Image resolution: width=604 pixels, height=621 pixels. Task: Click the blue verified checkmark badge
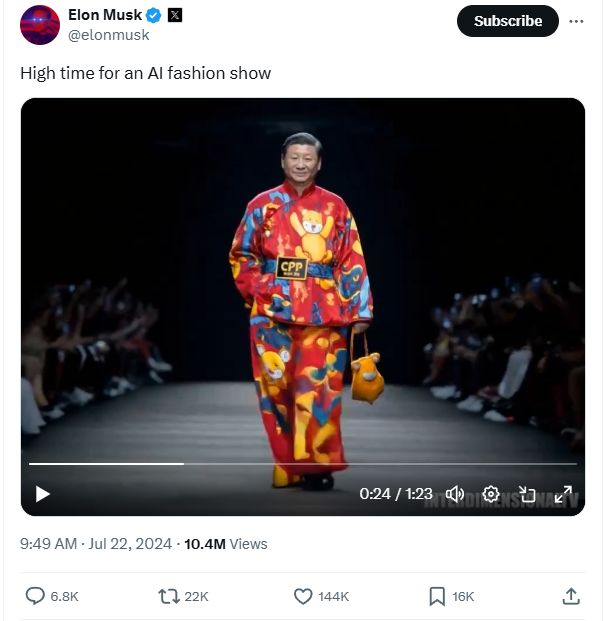154,15
